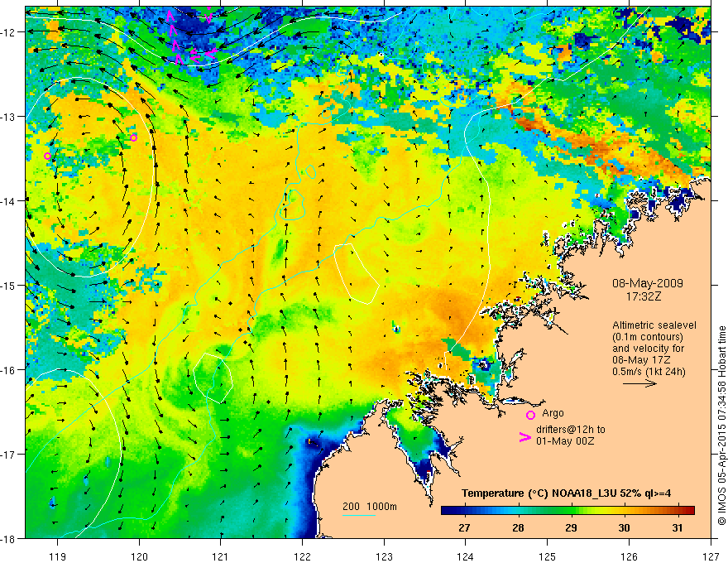728x563 pixels.
Task: Click the dark red end of temperature color bar
Action: pos(689,511)
